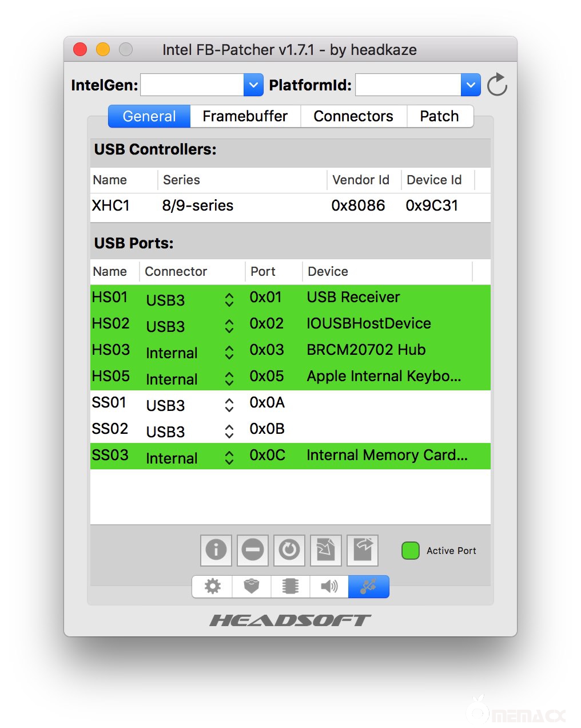Open the IntelGen dropdown
The height and width of the screenshot is (728, 581).
tap(253, 85)
